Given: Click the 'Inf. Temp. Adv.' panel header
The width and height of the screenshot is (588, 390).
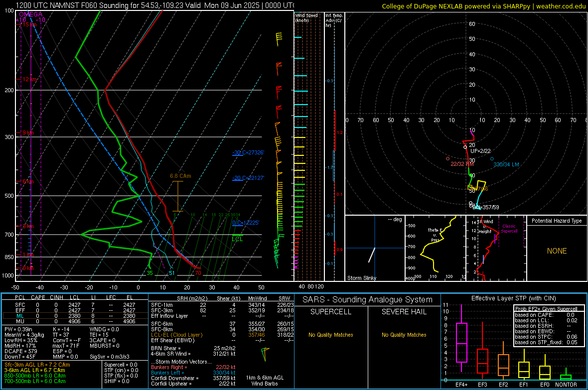Looking at the screenshot, I should click(334, 20).
